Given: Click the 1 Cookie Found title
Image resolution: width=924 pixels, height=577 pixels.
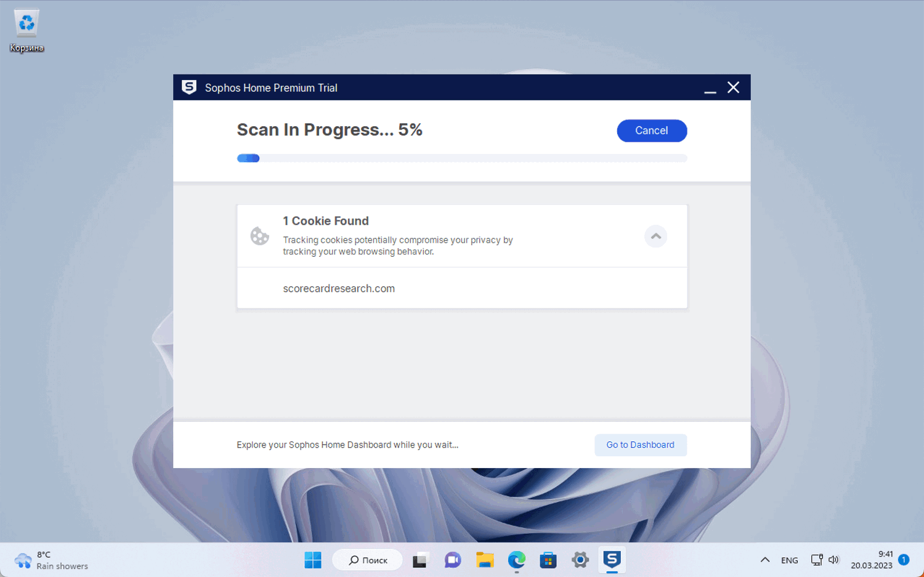Looking at the screenshot, I should coord(326,221).
